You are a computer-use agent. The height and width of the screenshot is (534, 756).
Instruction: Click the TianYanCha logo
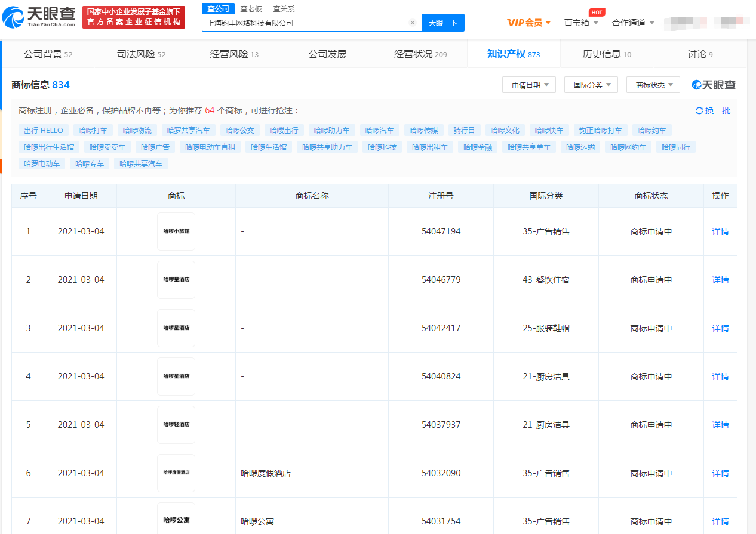coord(39,17)
